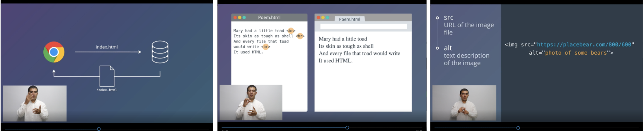This screenshot has height=131, width=644.
Task: Click the progress handle of the Poem.html video
Action: tap(347, 128)
